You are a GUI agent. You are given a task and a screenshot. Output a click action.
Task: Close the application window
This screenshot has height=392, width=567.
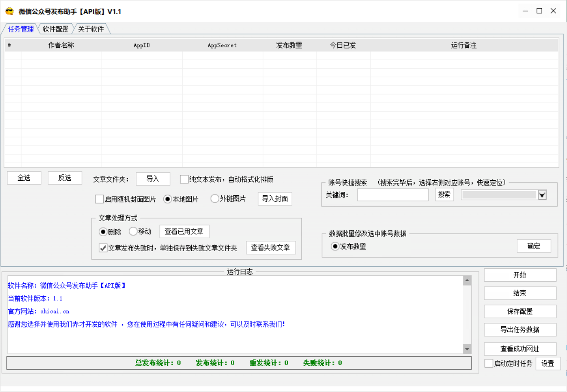pos(554,11)
